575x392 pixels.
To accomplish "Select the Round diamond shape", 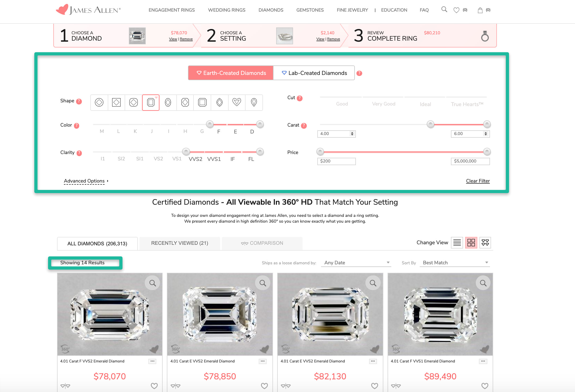I will [99, 102].
